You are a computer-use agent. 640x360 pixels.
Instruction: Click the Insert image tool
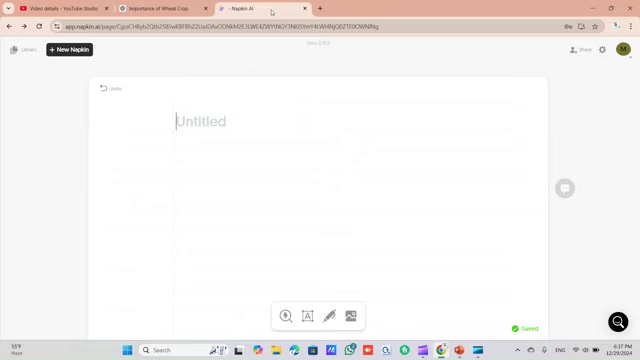pyautogui.click(x=351, y=316)
